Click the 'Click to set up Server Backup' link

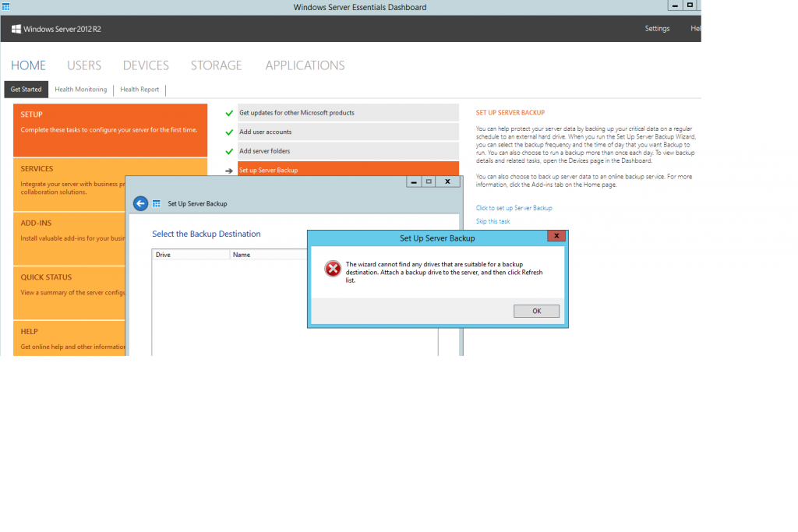pos(514,208)
